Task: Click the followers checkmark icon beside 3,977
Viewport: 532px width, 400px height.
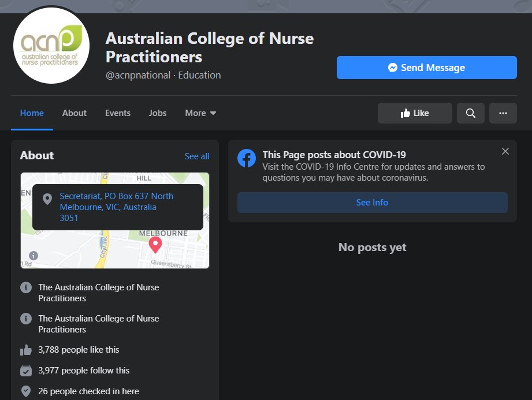Action: click(26, 370)
